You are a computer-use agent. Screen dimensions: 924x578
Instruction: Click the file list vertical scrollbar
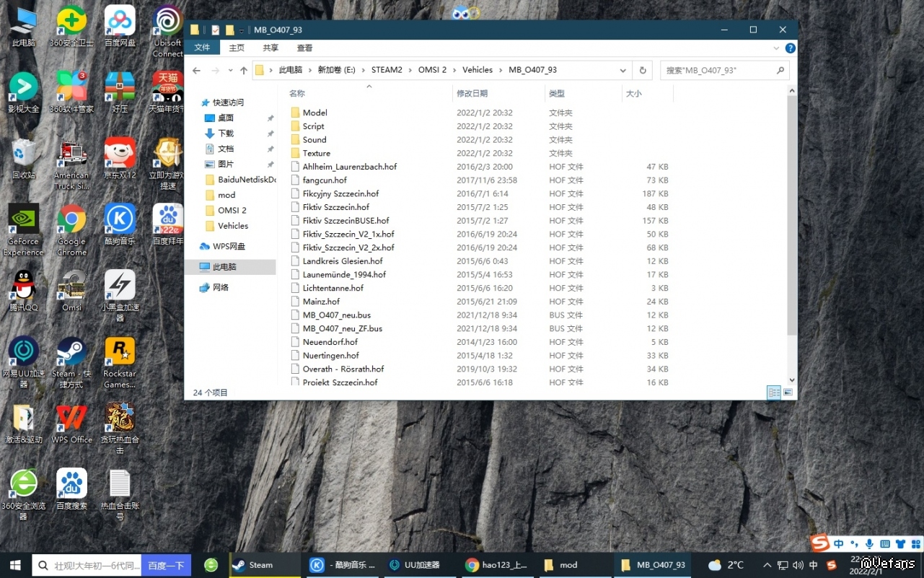pyautogui.click(x=792, y=216)
